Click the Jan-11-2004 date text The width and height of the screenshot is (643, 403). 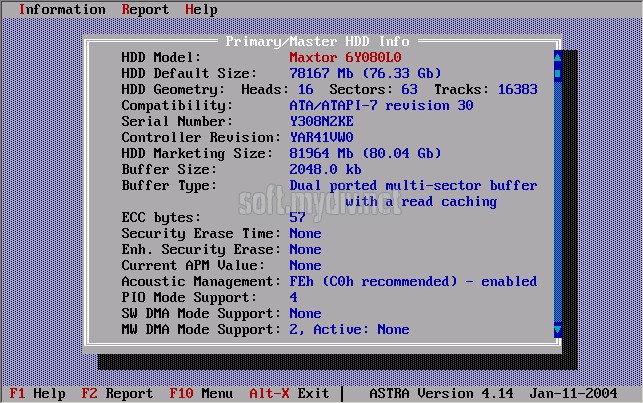pyautogui.click(x=573, y=394)
